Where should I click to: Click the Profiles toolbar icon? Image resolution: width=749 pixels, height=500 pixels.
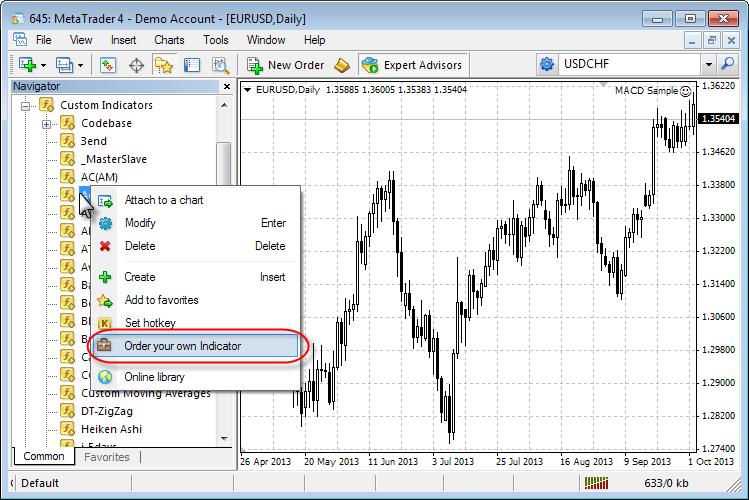point(64,64)
